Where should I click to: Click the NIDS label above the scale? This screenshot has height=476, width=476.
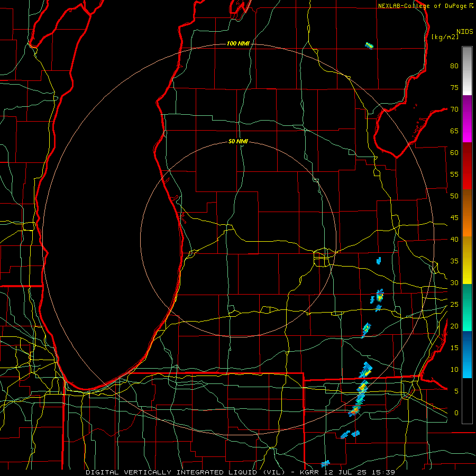(465, 32)
